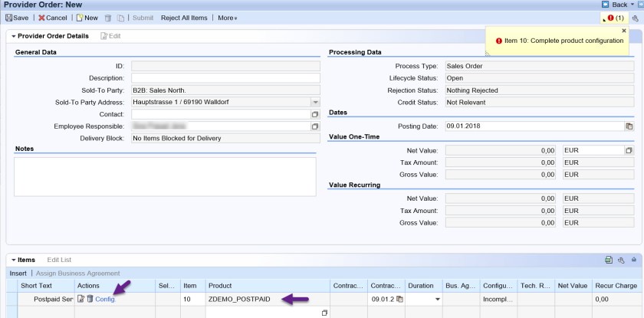
Task: Click inside the Notes text area
Action: click(165, 176)
